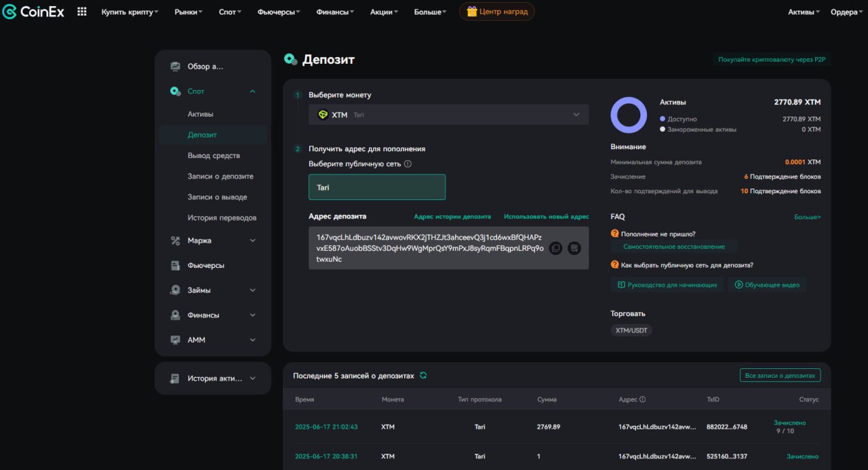Screen dimensions: 868x470
Task: Collapse the Спот section in sidebar
Action: pyautogui.click(x=252, y=91)
